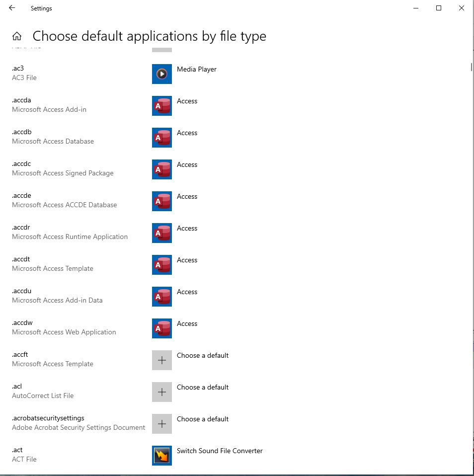Click Switch Sound File Converter label for .act
The image size is (474, 476).
(x=220, y=451)
